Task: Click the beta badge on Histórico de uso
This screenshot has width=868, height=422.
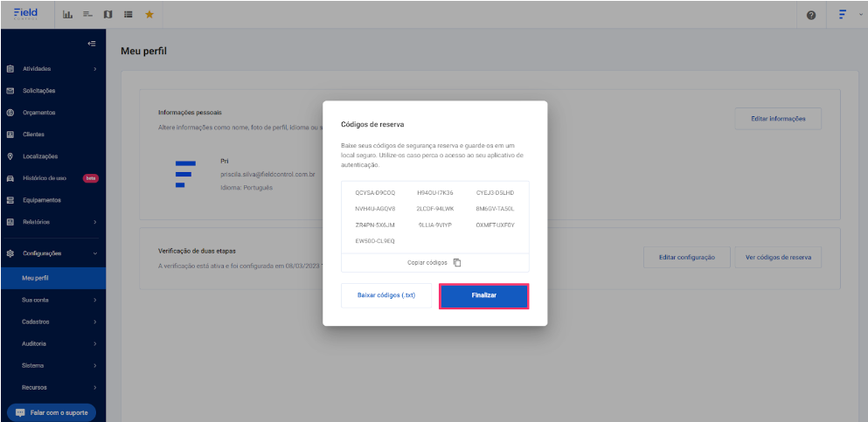Action: [x=91, y=178]
